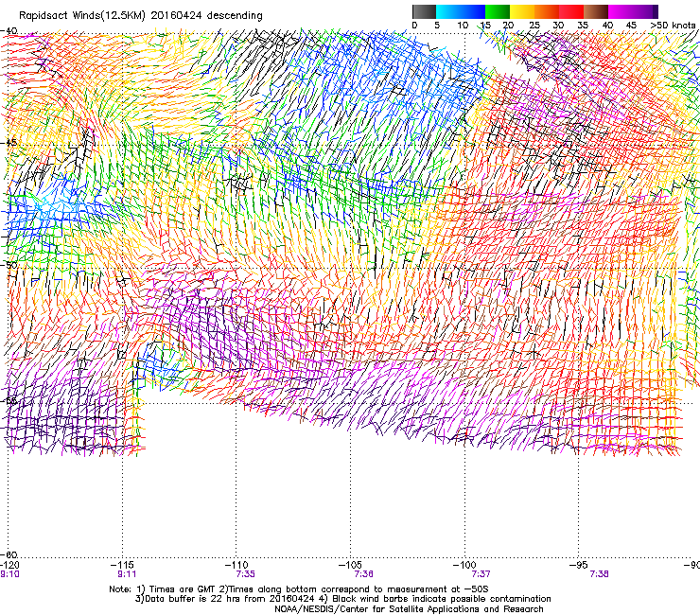Select the cyan-blue 5-15 knots legend segment
This screenshot has width=700, height=615.
click(x=461, y=11)
